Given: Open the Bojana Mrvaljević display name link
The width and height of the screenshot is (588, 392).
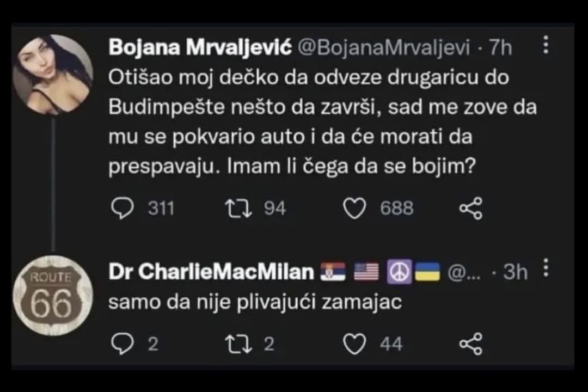Looking at the screenshot, I should click(199, 48).
